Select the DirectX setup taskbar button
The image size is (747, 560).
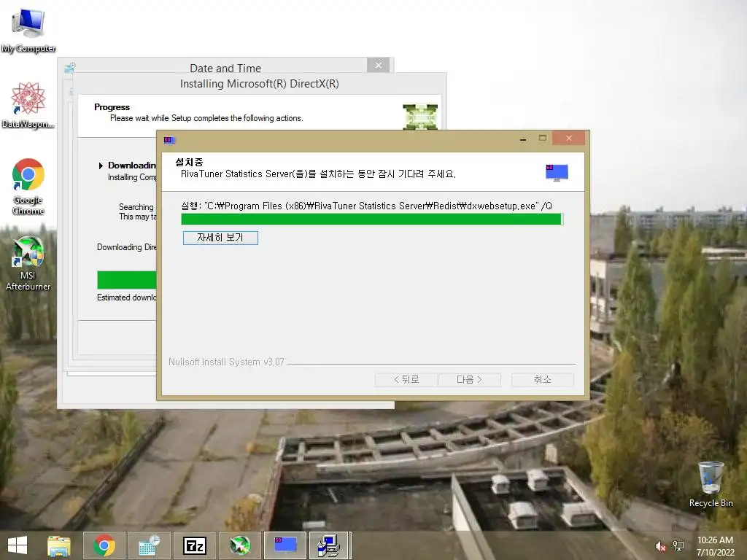[330, 545]
